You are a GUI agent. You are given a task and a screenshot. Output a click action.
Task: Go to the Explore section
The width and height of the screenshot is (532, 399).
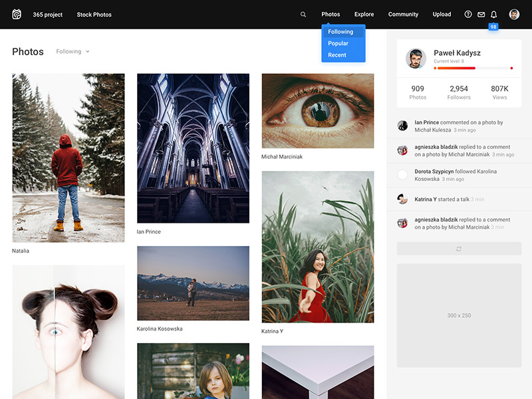tap(364, 14)
